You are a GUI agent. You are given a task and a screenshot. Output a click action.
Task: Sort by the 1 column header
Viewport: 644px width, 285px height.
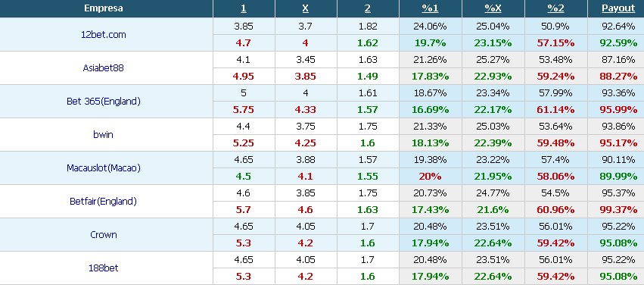[x=244, y=8]
